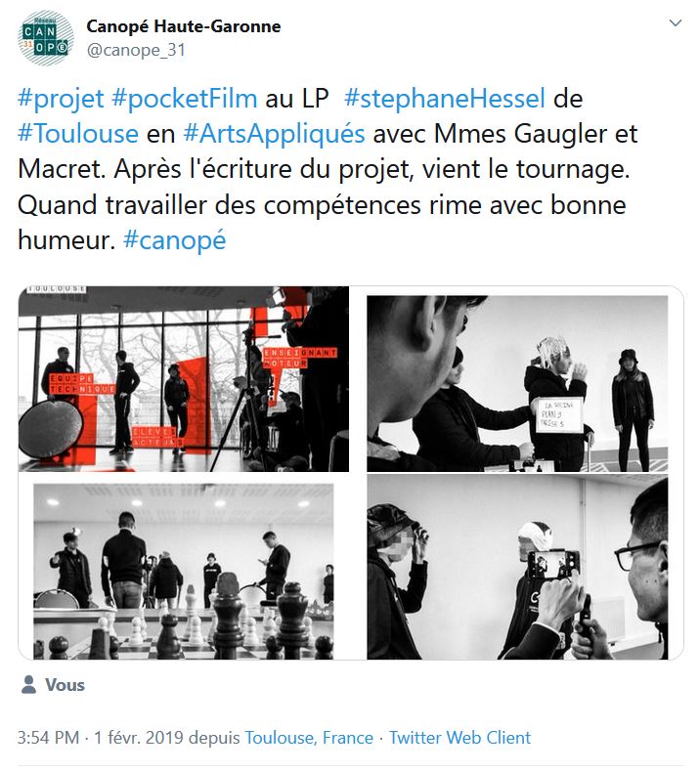This screenshot has height=772, width=700.
Task: Click the person icon beside Vous
Action: click(x=28, y=684)
